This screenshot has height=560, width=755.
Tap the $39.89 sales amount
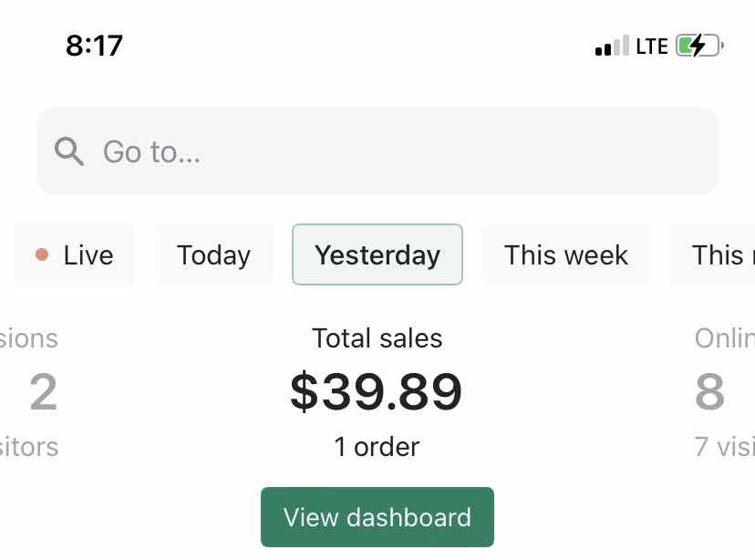377,391
